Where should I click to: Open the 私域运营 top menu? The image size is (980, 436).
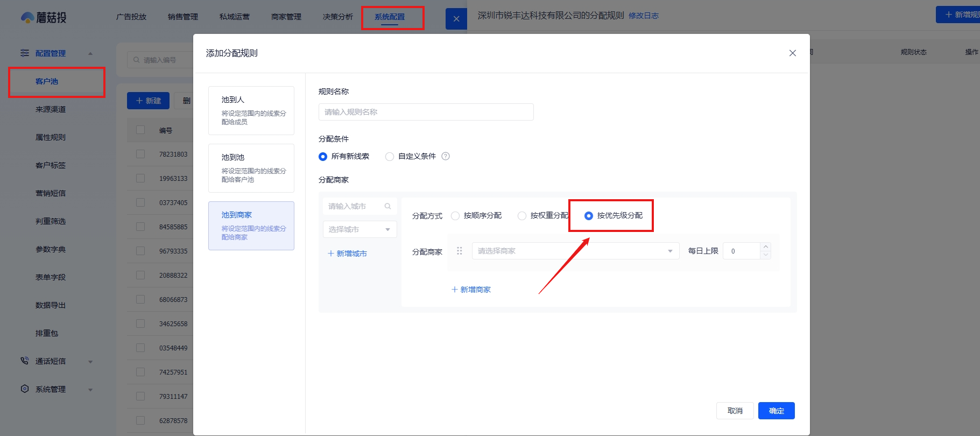[x=235, y=17]
